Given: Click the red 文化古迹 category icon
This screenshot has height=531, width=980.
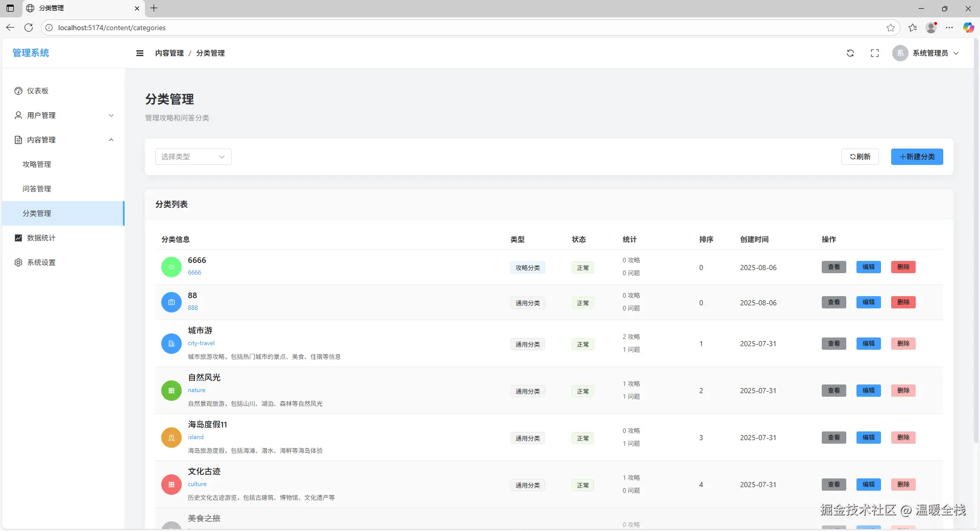Looking at the screenshot, I should (171, 485).
